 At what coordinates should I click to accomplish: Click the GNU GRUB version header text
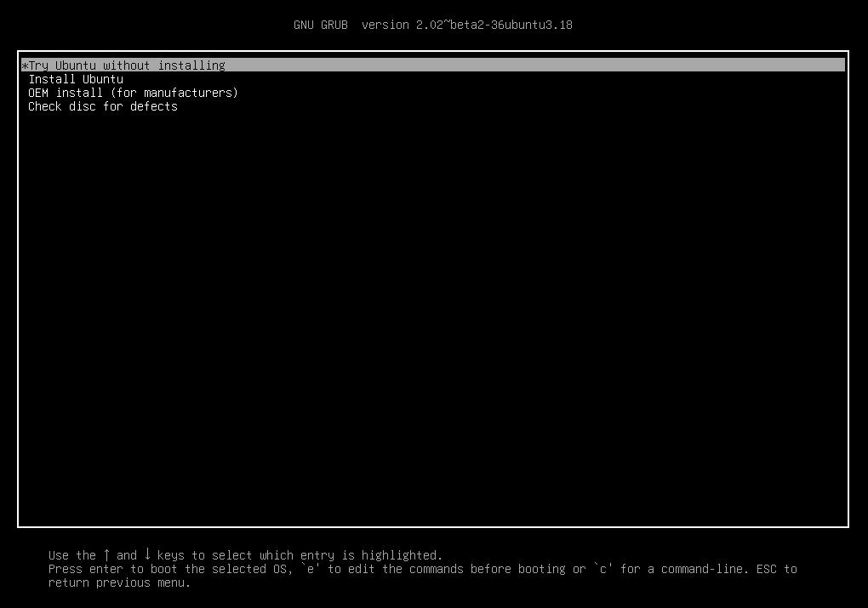(x=433, y=25)
